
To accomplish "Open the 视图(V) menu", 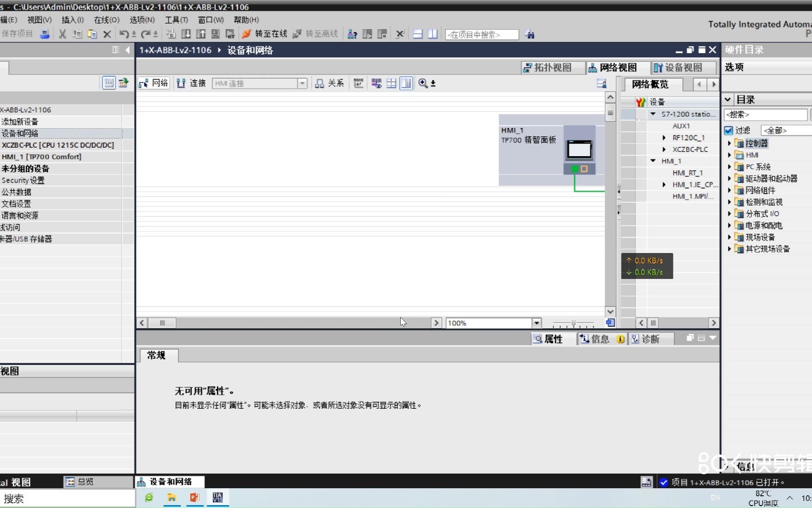I will 39,20.
